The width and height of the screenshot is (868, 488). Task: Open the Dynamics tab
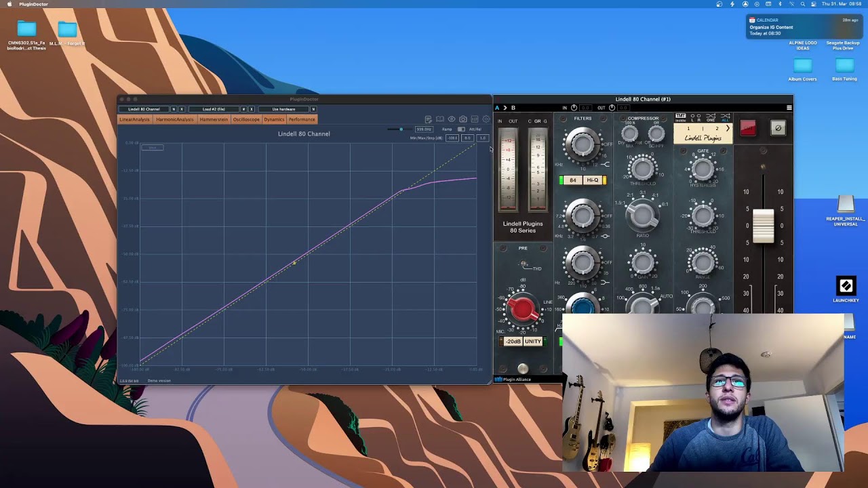pyautogui.click(x=274, y=119)
